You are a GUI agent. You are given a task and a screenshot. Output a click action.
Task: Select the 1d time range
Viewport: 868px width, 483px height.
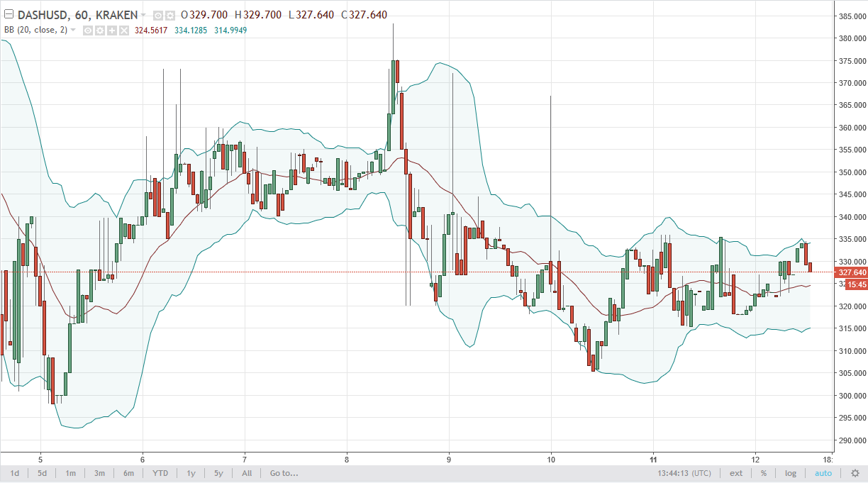click(x=14, y=473)
